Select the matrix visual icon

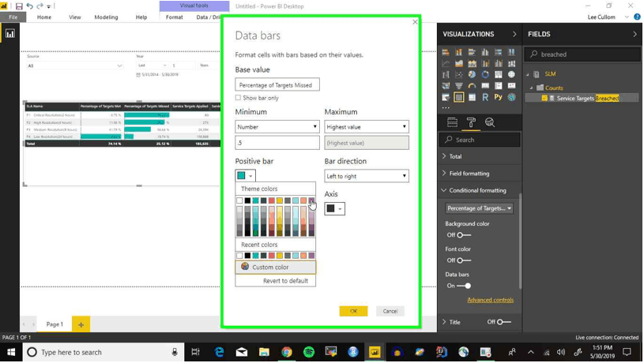[x=472, y=97]
